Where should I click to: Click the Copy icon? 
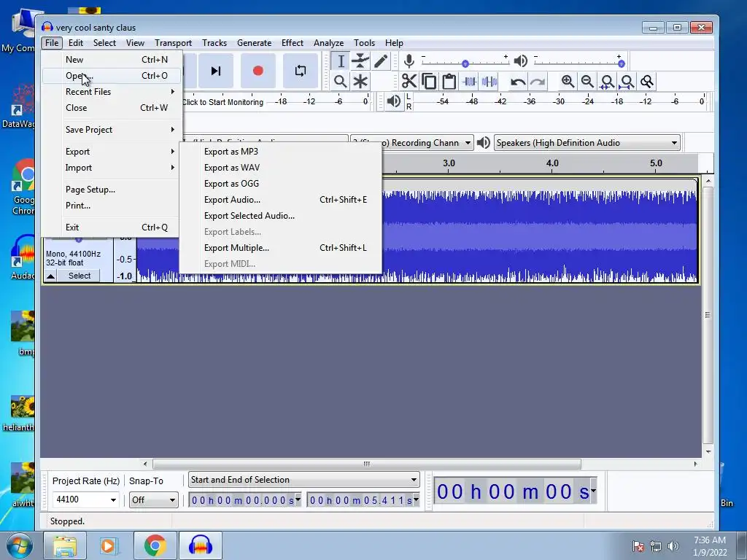click(x=429, y=82)
